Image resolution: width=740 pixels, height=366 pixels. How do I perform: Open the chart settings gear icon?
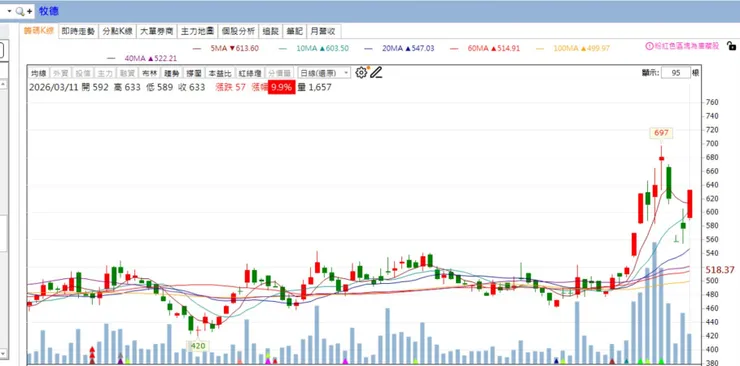point(361,73)
